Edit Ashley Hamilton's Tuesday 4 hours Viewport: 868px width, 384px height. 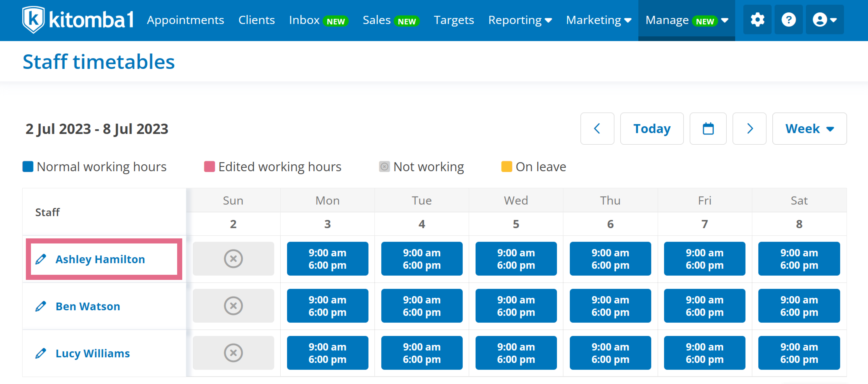click(x=421, y=259)
